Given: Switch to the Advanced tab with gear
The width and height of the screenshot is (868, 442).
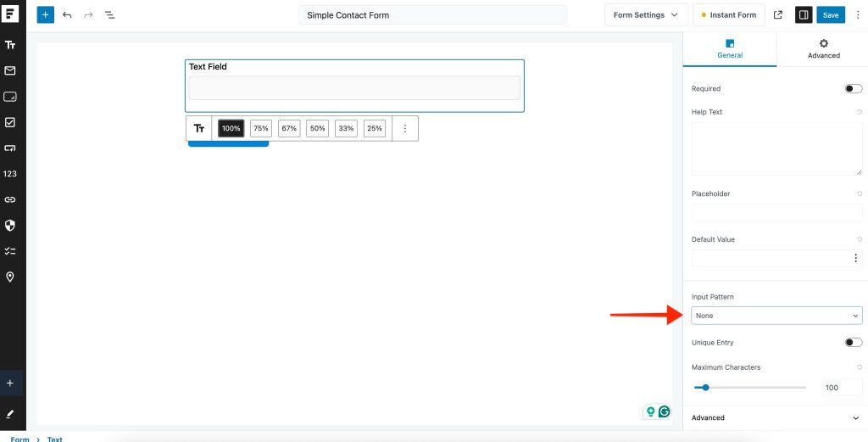Looking at the screenshot, I should tap(823, 49).
